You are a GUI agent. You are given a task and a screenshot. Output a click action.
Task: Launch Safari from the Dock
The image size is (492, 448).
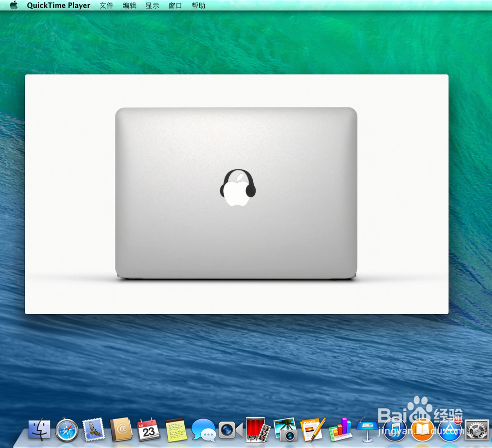[x=66, y=430]
